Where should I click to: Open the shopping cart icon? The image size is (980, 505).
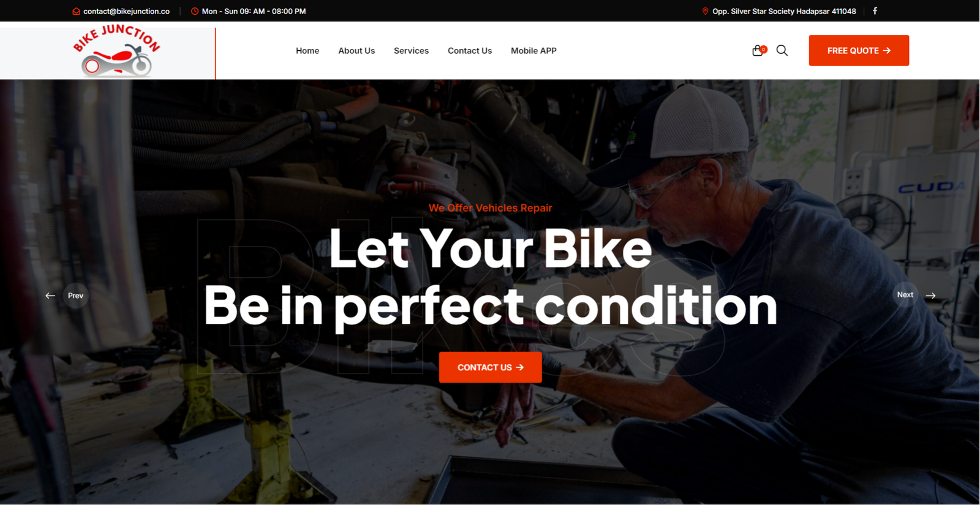point(758,51)
